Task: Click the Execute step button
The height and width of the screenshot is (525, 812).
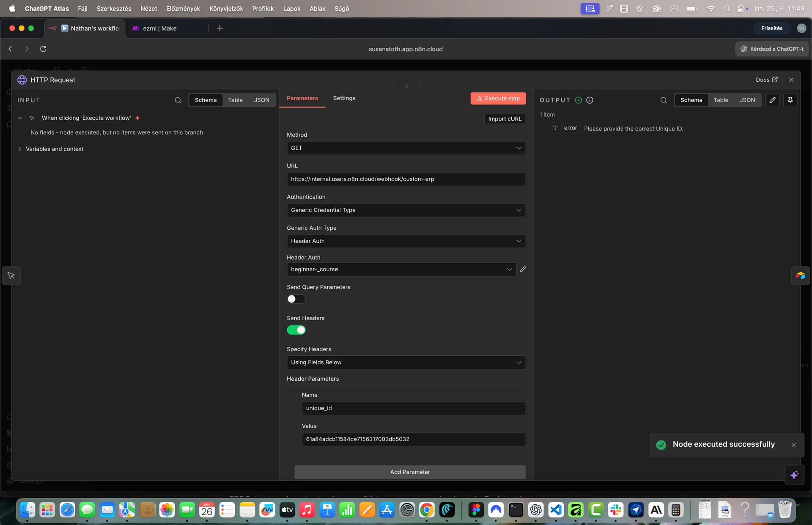Action: coord(498,99)
